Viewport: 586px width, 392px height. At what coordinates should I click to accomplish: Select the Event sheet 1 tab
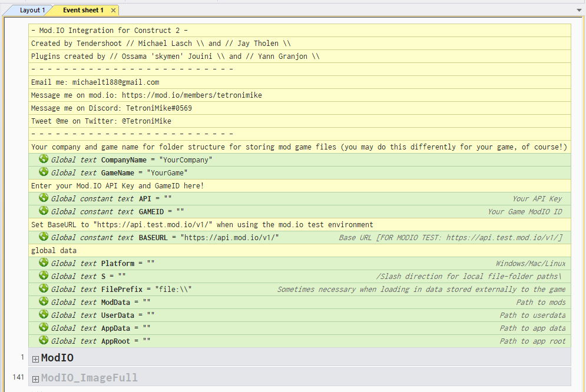coord(83,10)
